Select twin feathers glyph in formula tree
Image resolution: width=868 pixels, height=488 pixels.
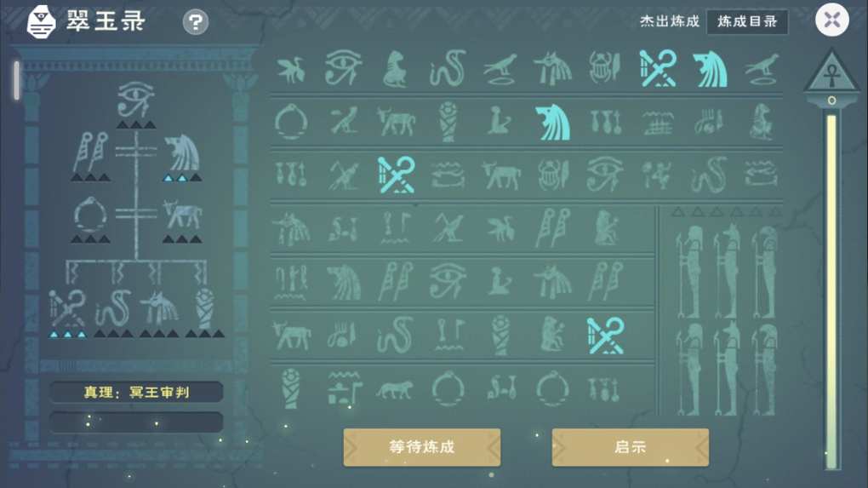(x=90, y=152)
